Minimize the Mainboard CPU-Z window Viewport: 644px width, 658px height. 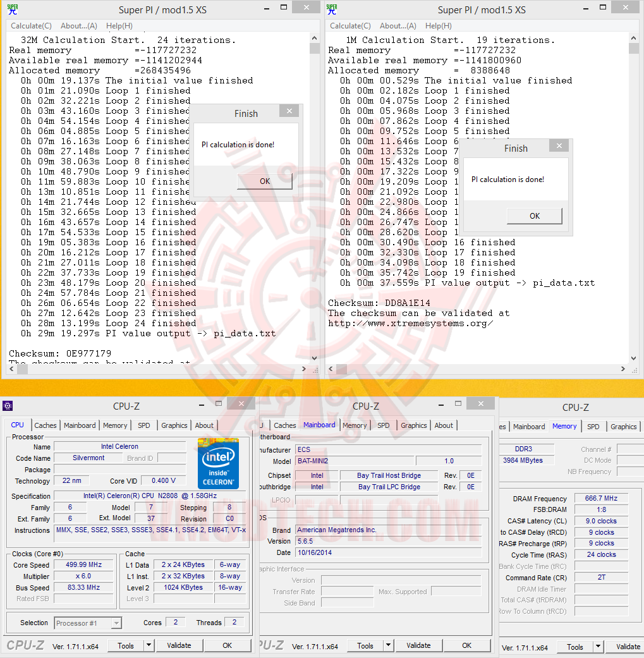point(441,405)
